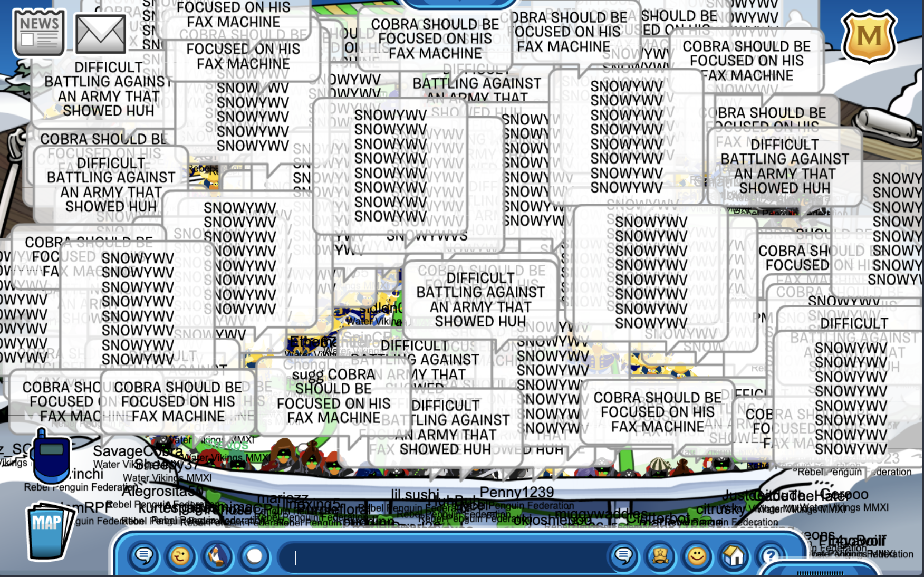Open the penguin actions icon

tap(217, 556)
